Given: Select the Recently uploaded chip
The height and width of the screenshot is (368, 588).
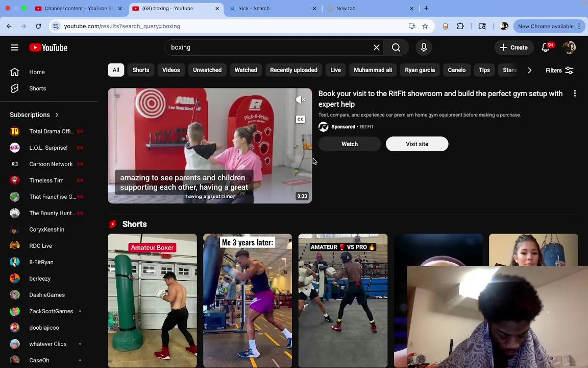Looking at the screenshot, I should [x=293, y=70].
